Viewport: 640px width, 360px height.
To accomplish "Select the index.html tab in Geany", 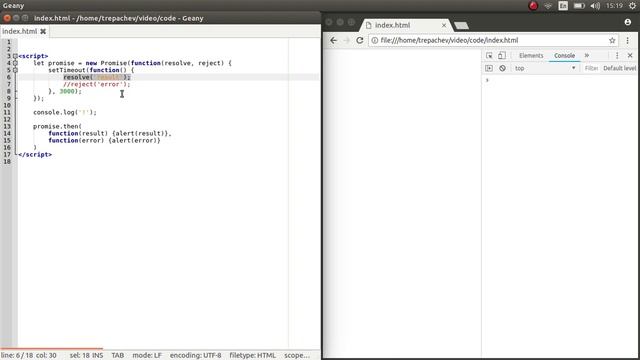I will (x=20, y=31).
